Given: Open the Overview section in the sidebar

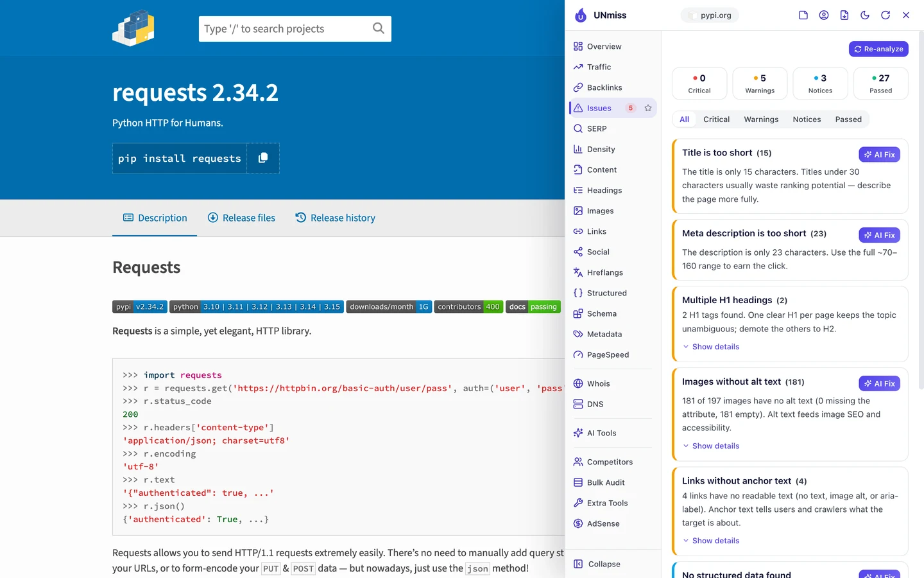Looking at the screenshot, I should point(613,46).
